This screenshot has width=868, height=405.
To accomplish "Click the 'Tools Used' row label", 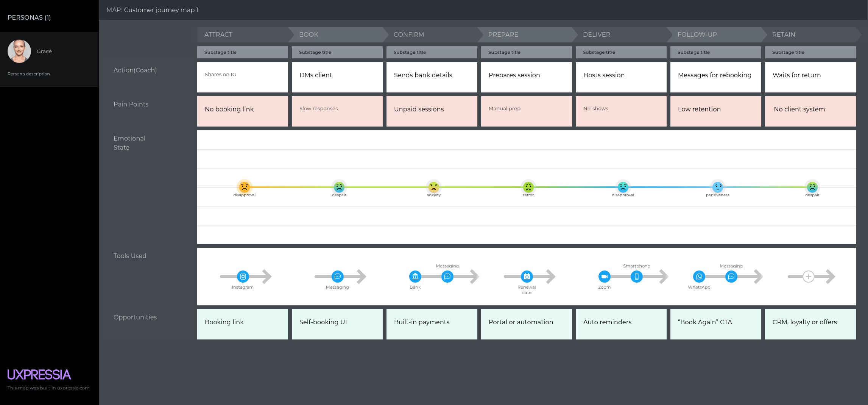I will coord(130,256).
